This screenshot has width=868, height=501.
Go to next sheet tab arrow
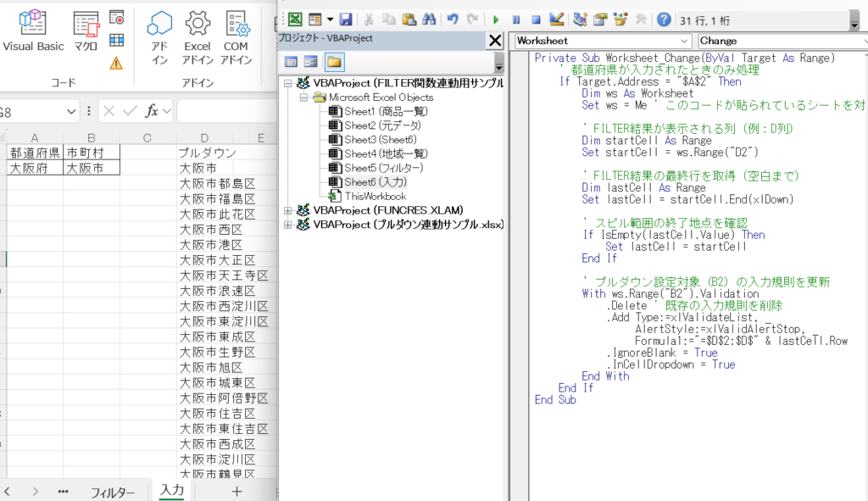pos(36,492)
